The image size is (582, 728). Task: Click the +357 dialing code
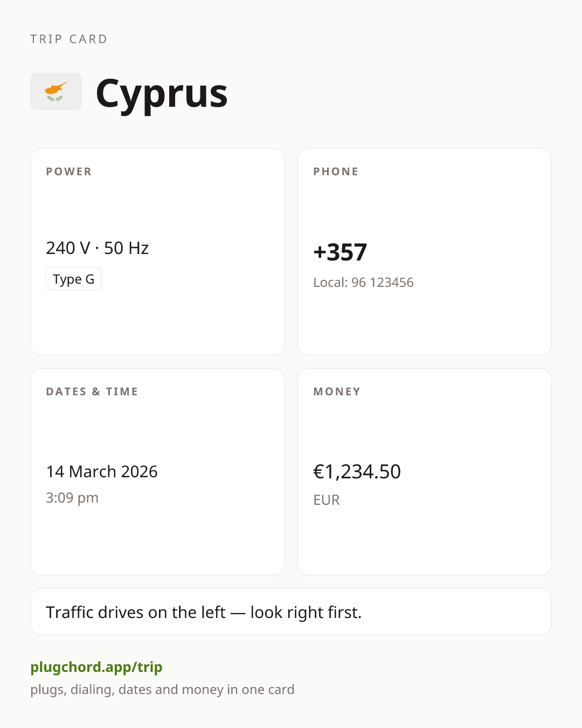(x=340, y=252)
